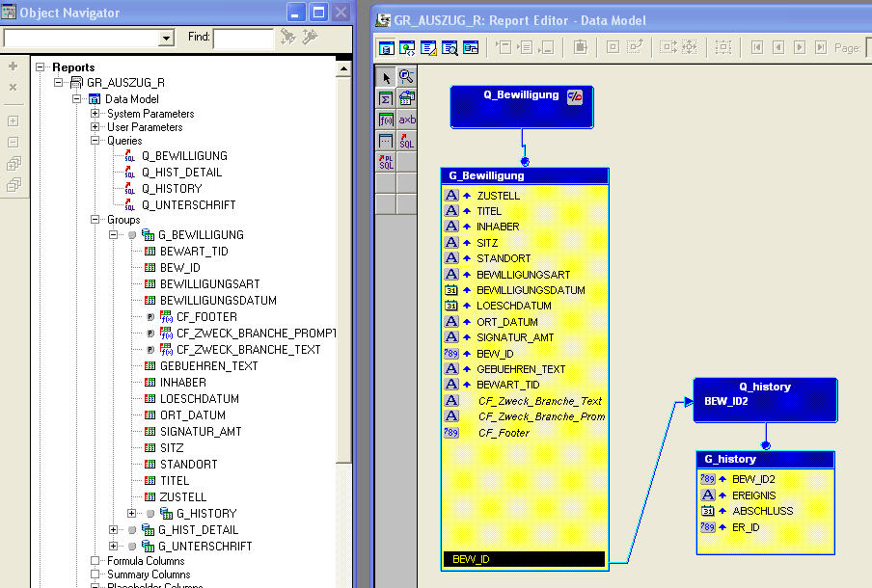The height and width of the screenshot is (588, 872).
Task: Expand the G_HISTORY group node
Action: (132, 513)
